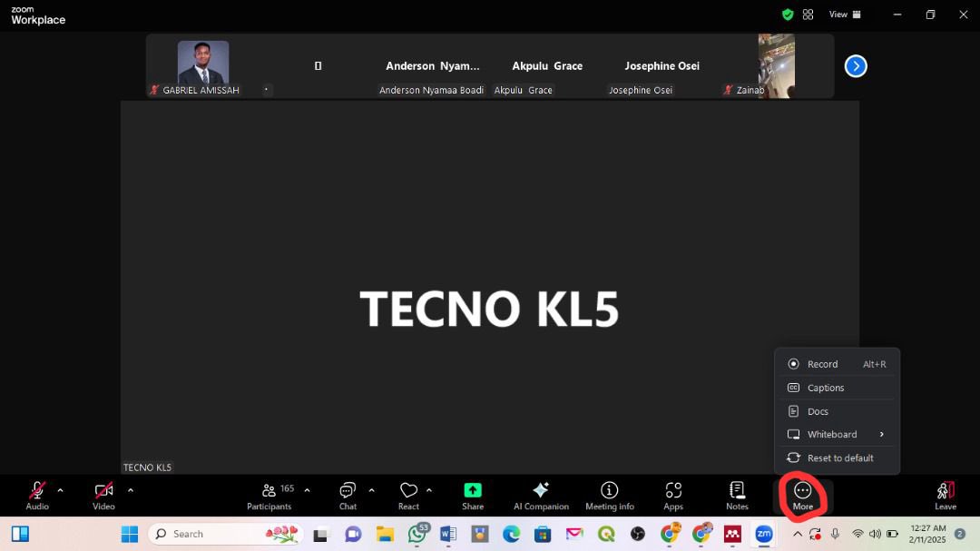
Task: Open the Notes tool
Action: coord(737,496)
